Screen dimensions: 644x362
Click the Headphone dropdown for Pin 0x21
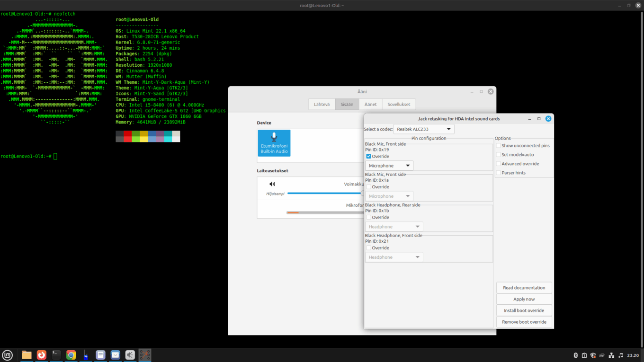click(x=394, y=257)
